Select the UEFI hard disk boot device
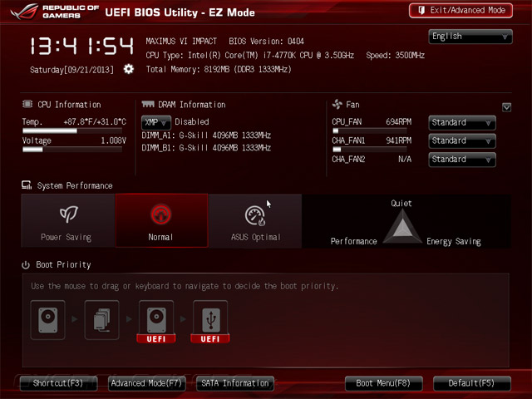This screenshot has width=532, height=399. (x=156, y=322)
